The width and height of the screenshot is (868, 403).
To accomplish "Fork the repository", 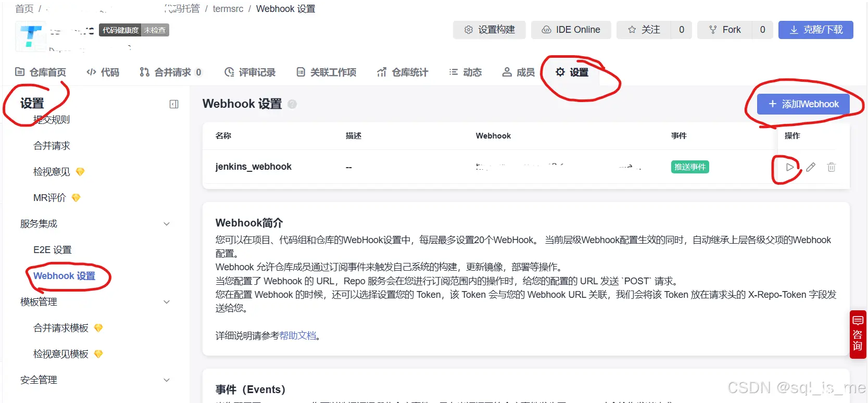I will [725, 30].
